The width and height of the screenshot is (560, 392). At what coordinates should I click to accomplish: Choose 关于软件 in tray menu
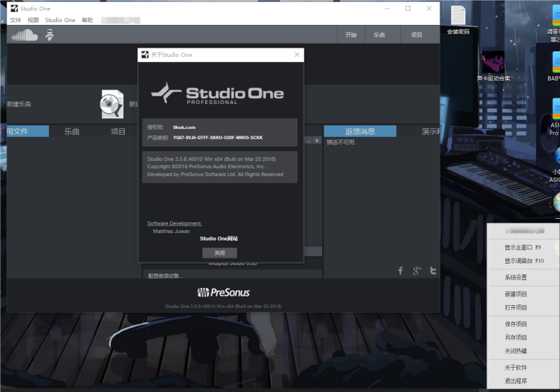click(x=515, y=367)
